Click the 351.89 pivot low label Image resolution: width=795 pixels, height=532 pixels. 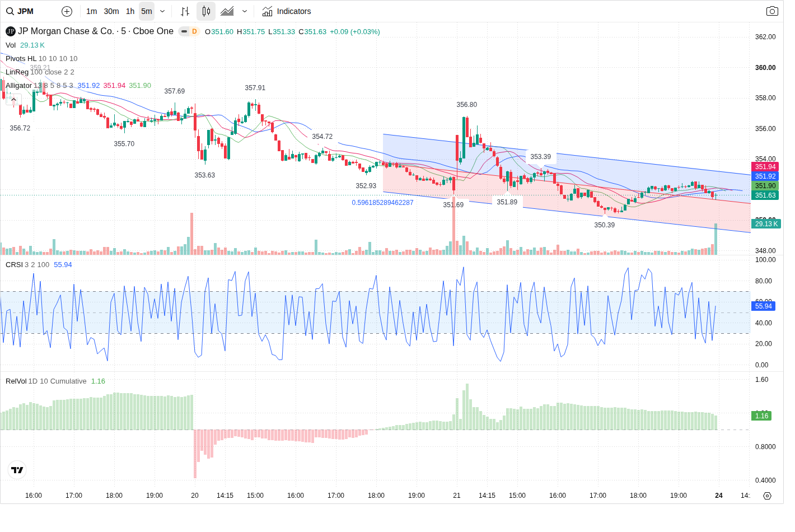tap(507, 202)
